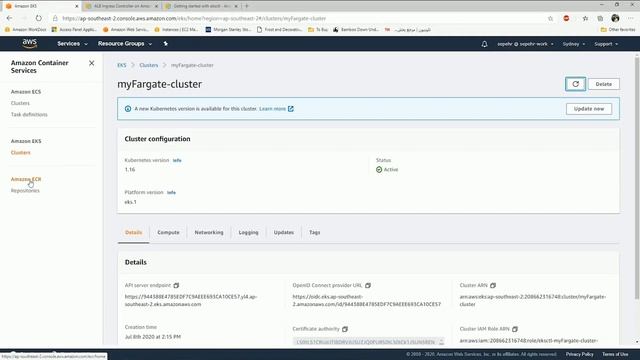Click the pin favorites star icon
Screen dimensions: 640x360
[x=166, y=44]
